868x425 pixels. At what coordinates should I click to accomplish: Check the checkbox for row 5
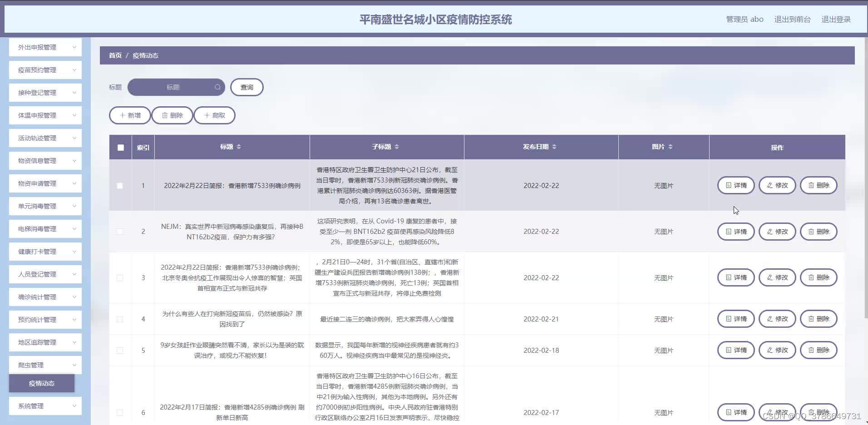[x=120, y=351]
